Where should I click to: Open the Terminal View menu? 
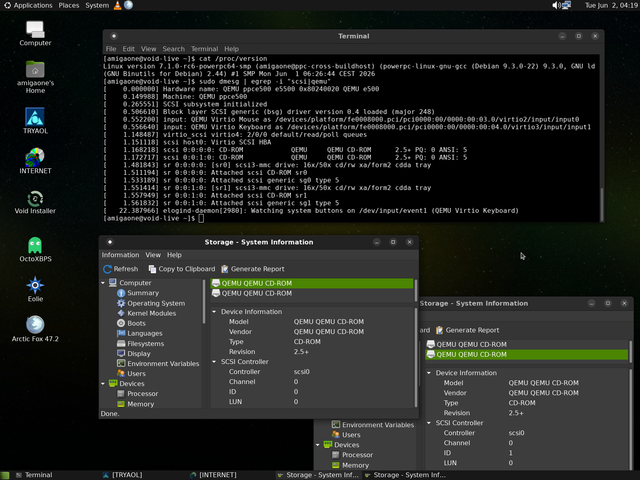coord(149,49)
